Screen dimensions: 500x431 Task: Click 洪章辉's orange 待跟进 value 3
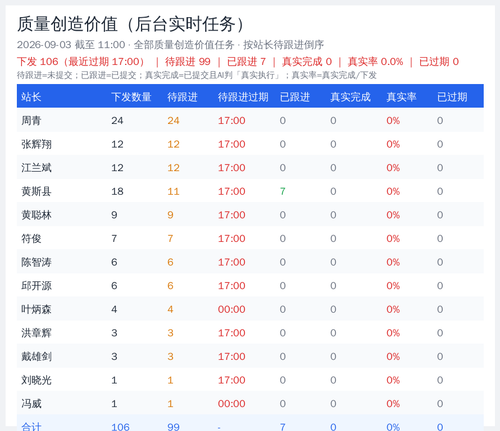[x=170, y=333]
